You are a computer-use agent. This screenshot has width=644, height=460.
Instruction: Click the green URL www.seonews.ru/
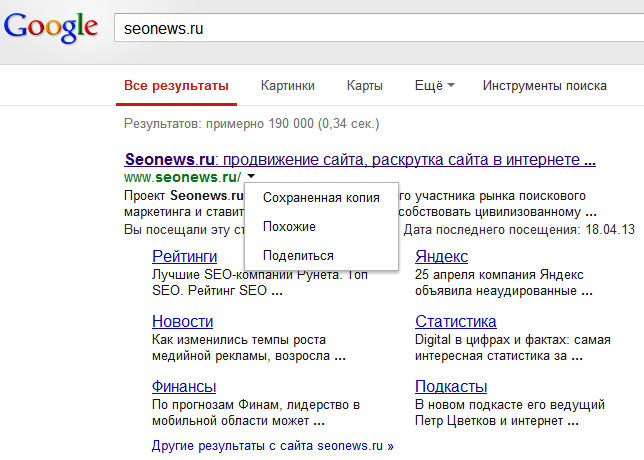coord(183,177)
